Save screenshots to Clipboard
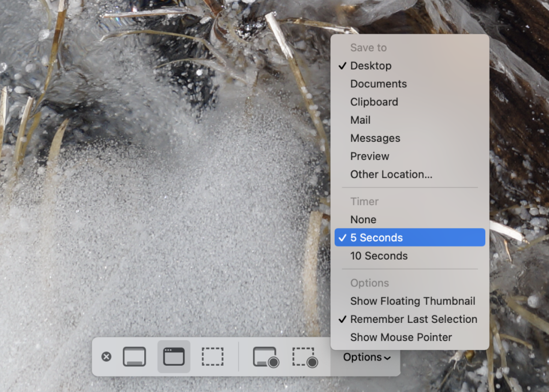 coord(410,102)
